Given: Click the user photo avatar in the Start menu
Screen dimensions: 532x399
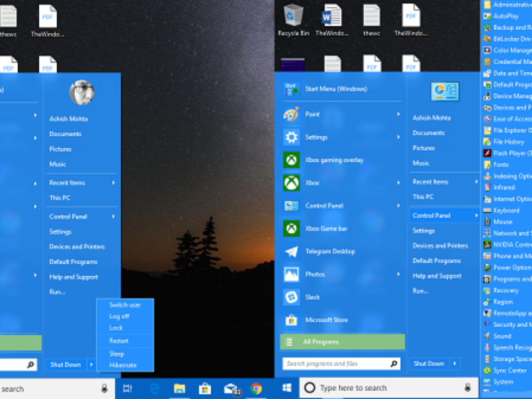Looking at the screenshot, I should (82, 93).
